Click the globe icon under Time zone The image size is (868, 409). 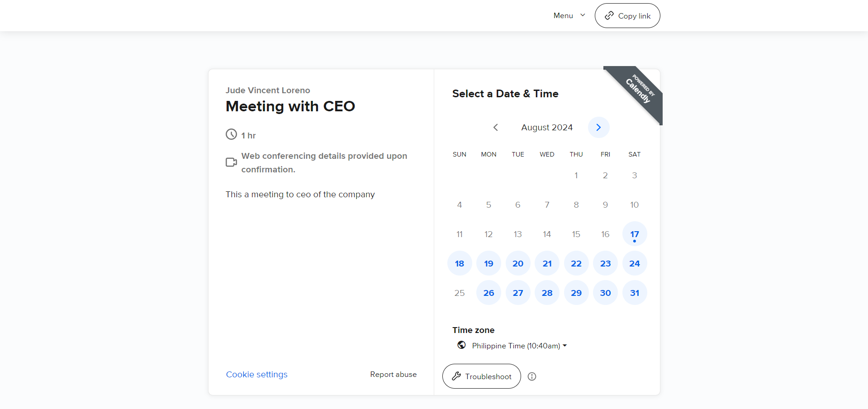pyautogui.click(x=461, y=345)
